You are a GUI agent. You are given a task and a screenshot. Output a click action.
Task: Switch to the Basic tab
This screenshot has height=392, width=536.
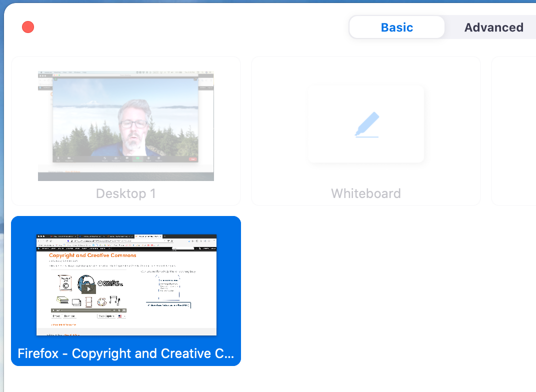pyautogui.click(x=397, y=27)
